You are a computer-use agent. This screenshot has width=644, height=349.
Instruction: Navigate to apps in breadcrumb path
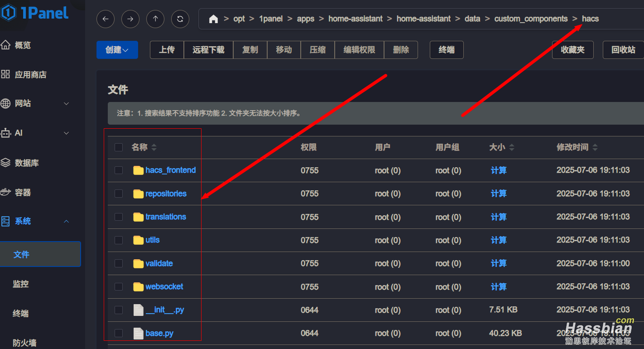(306, 19)
